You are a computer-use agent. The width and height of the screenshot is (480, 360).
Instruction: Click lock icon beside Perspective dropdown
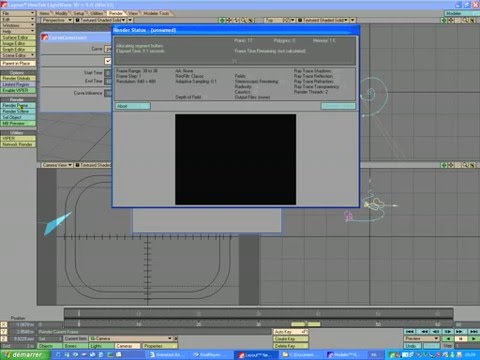pyautogui.click(x=77, y=20)
